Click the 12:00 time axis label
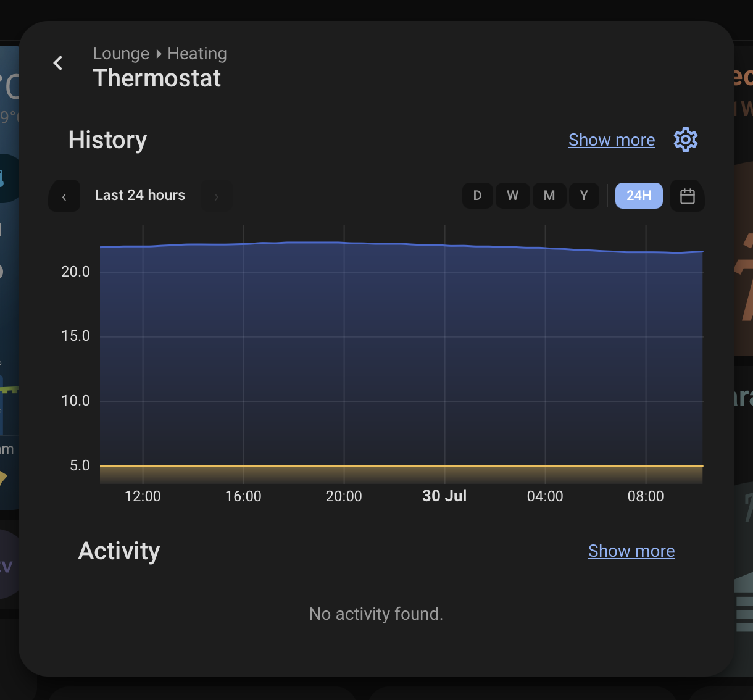Screen dimensions: 753x700 [143, 496]
